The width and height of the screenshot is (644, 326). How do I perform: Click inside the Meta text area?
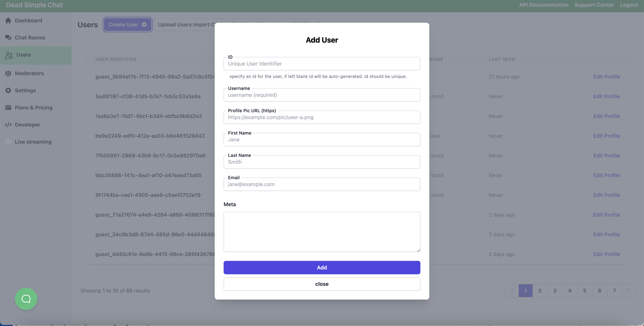click(x=322, y=232)
